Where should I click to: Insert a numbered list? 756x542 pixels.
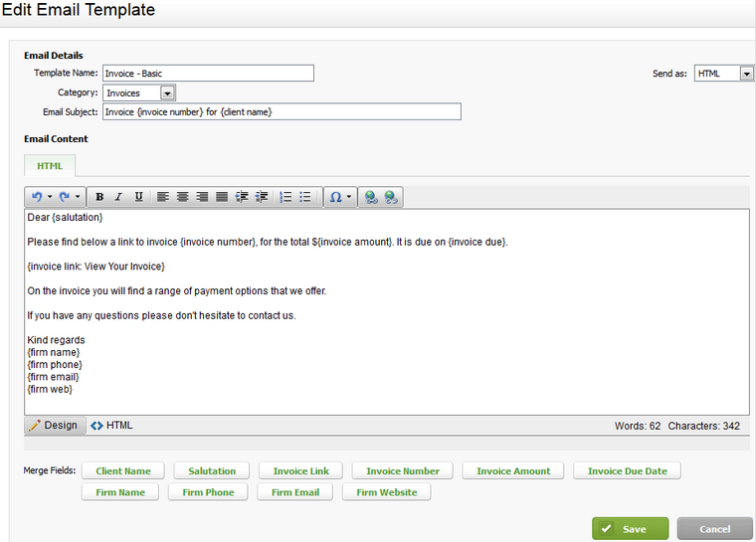point(285,197)
